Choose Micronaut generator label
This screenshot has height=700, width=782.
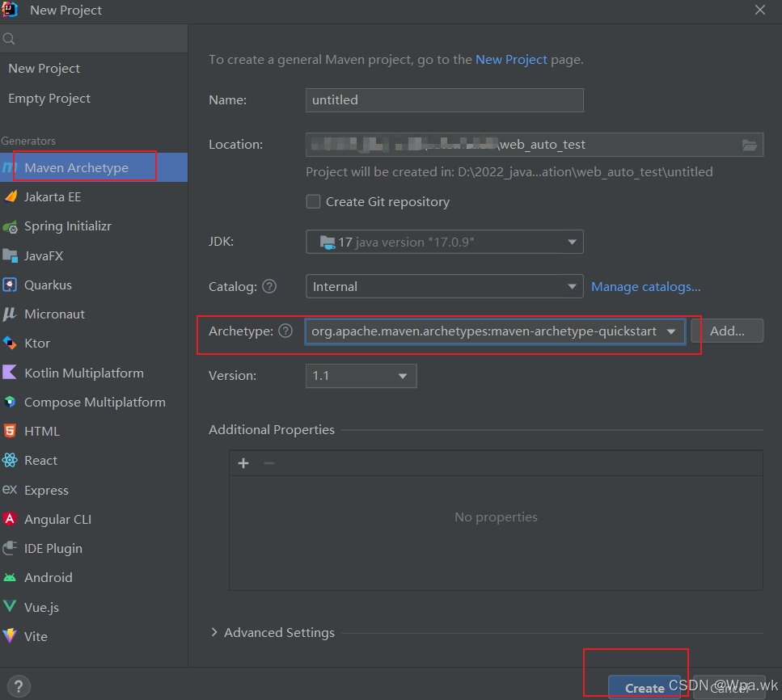pyautogui.click(x=54, y=314)
